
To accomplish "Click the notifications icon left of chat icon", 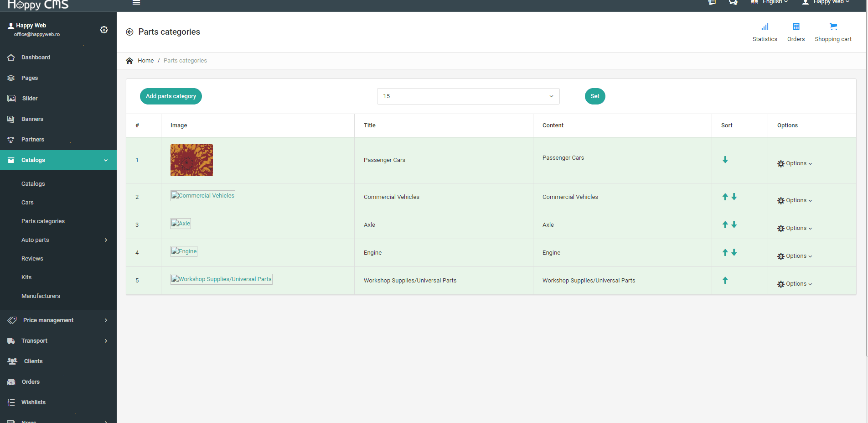I will coord(712,2).
